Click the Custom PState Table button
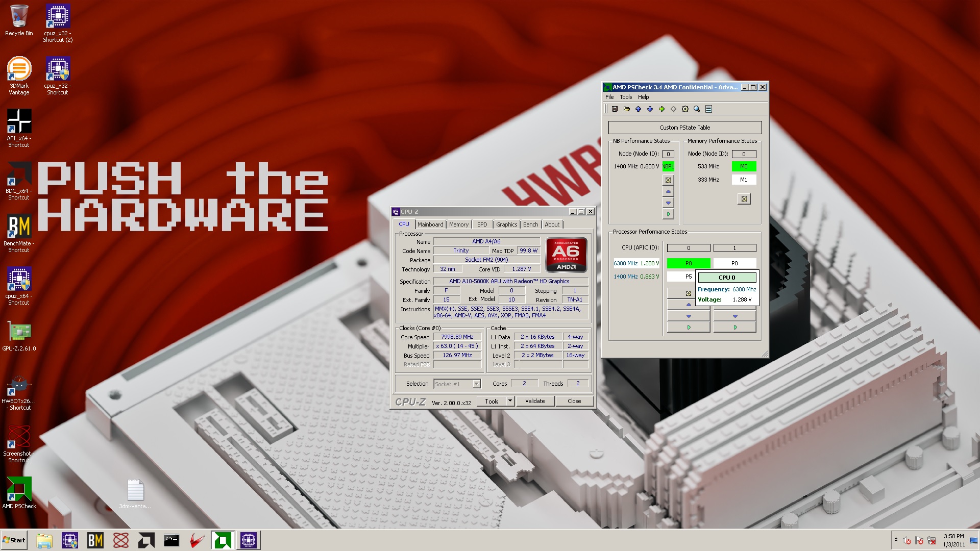 pyautogui.click(x=685, y=128)
